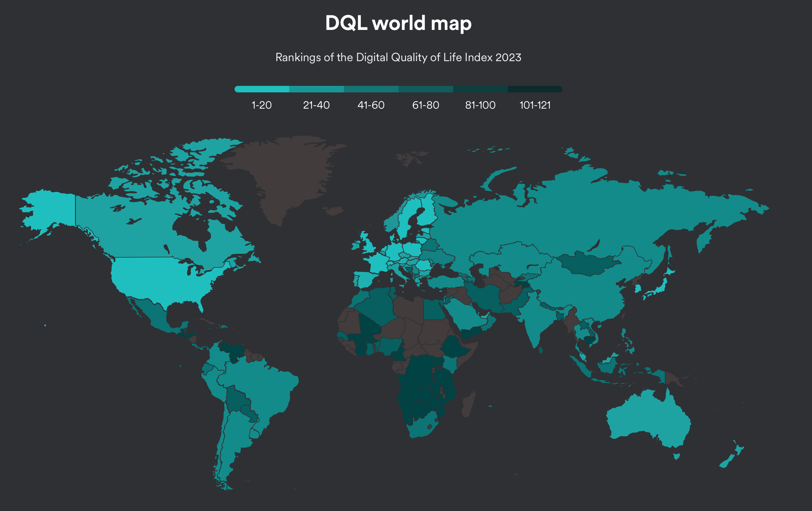Select Bolivia on the map
This screenshot has width=812, height=511.
[x=238, y=399]
